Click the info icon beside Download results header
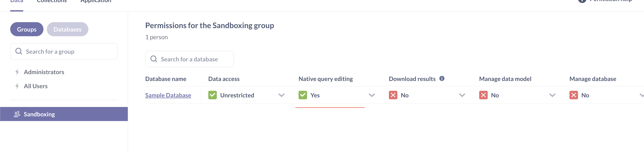644x153 pixels. coord(442,78)
